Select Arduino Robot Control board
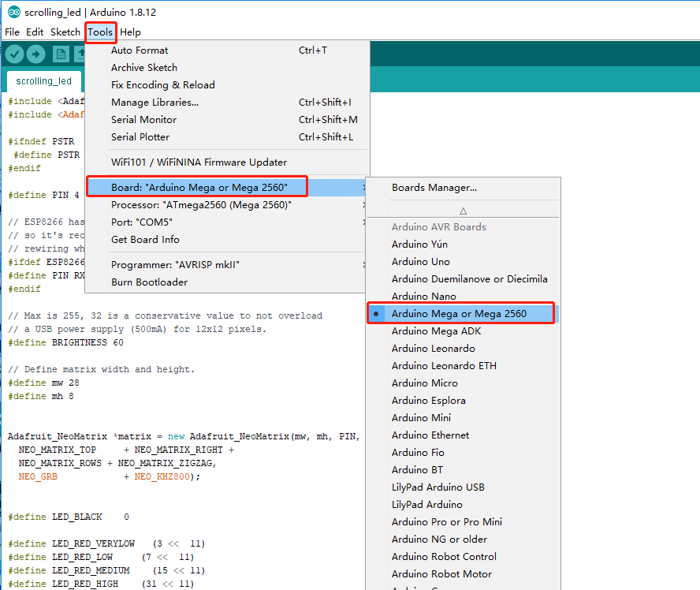Screen dimensions: 700x590 click(463, 557)
